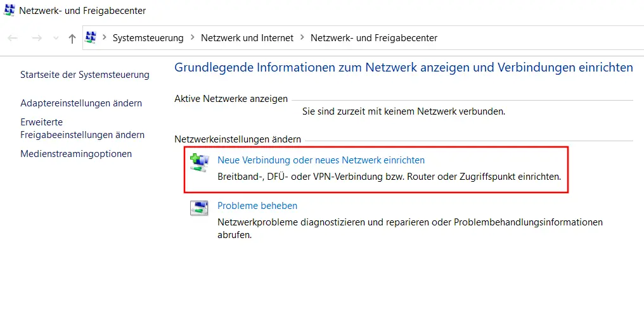Open 'Adaptereinstellungen ändern' in sidebar
This screenshot has height=328, width=644.
pyautogui.click(x=81, y=103)
